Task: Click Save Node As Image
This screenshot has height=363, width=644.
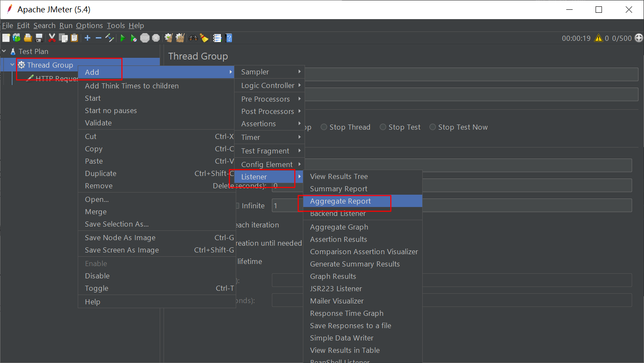Action: (x=157, y=238)
